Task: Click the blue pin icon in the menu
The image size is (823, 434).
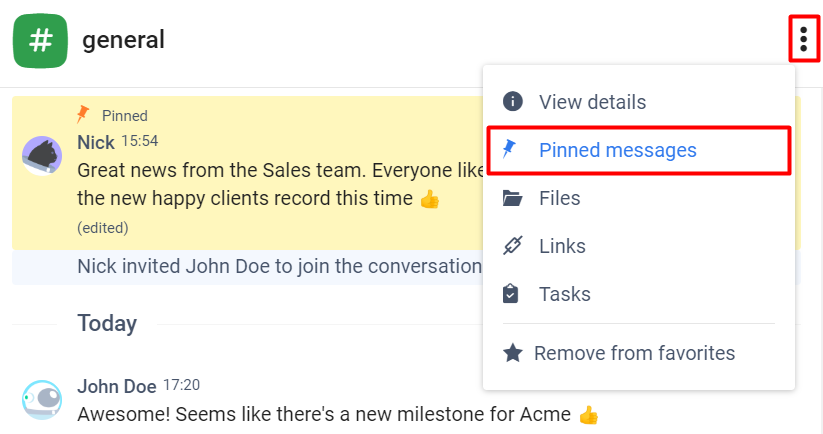Action: click(x=509, y=149)
